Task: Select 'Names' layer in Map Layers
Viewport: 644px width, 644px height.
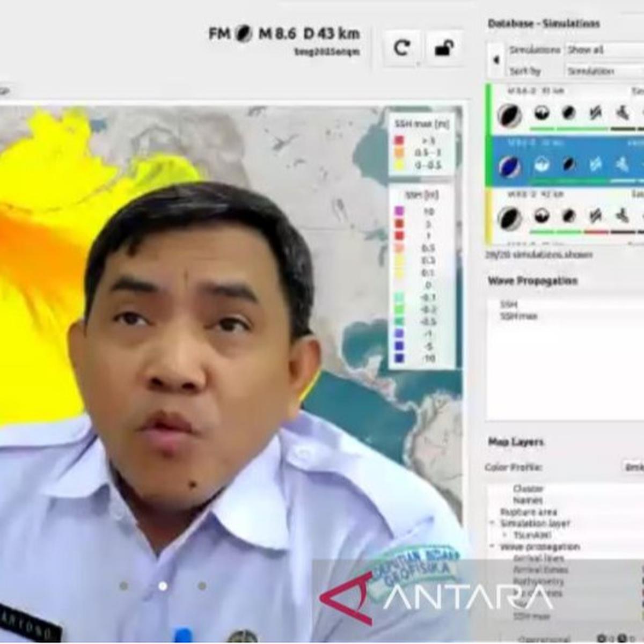Action: pyautogui.click(x=527, y=500)
